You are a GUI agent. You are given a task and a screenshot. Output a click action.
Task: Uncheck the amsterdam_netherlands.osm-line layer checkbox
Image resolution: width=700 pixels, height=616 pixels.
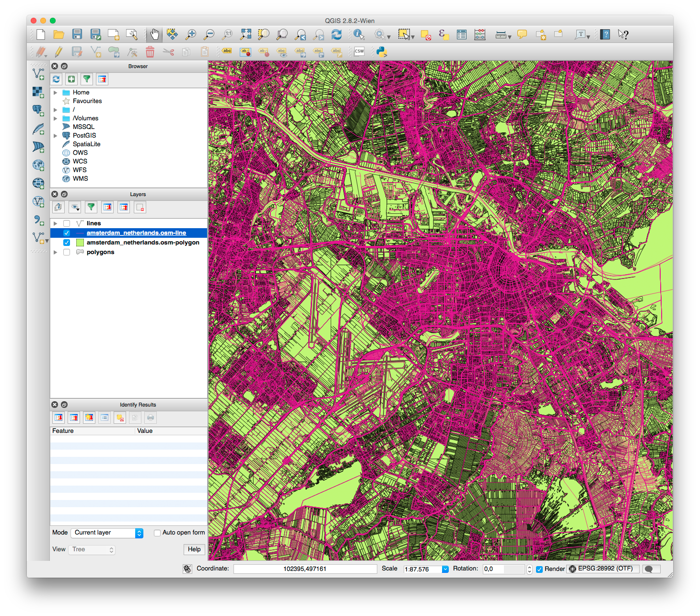click(x=67, y=233)
